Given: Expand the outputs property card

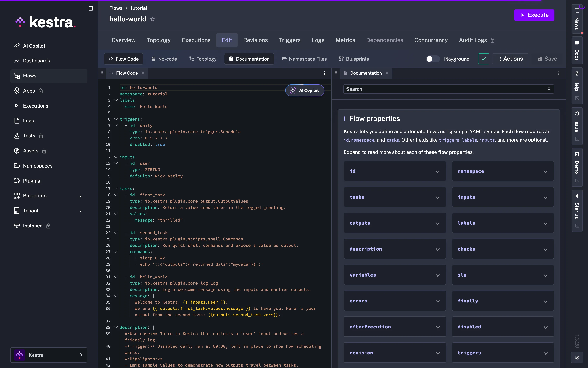Looking at the screenshot, I should coord(395,223).
